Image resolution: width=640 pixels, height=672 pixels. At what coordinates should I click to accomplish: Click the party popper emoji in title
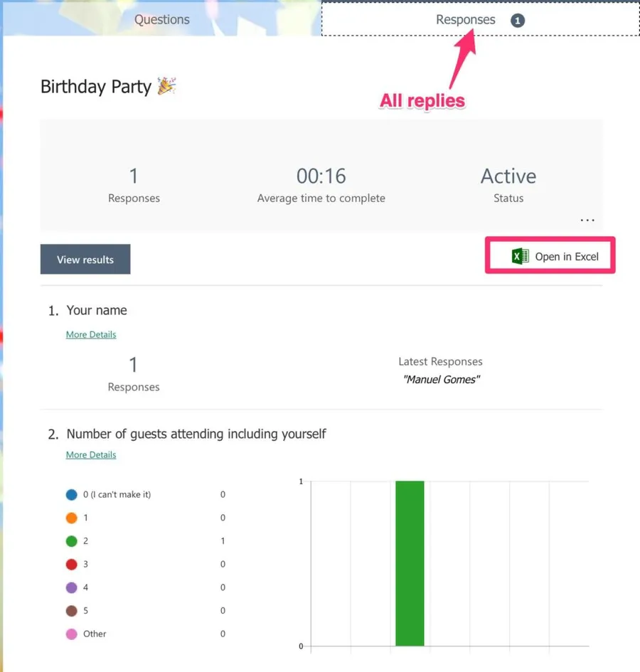tap(167, 87)
